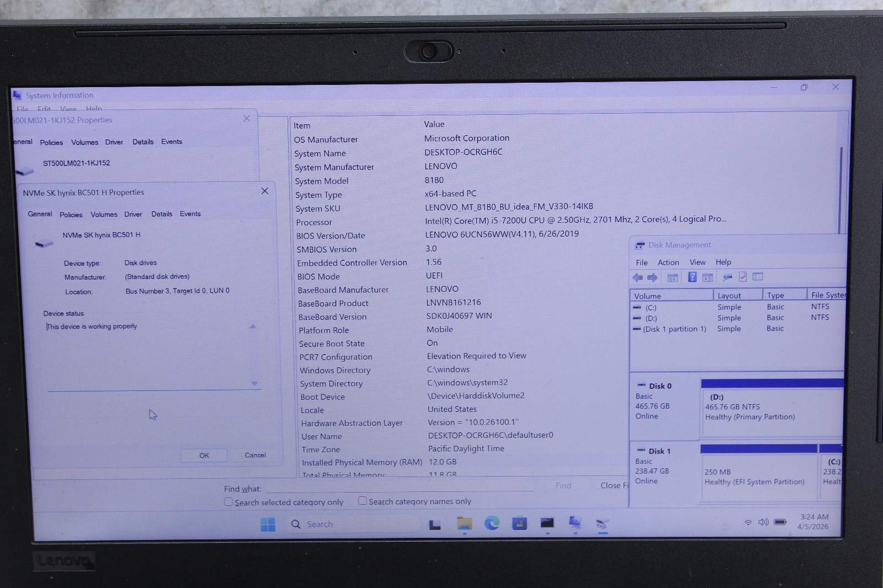
Task: Select the Disk 0 (D:) partition block
Action: pyautogui.click(x=773, y=408)
